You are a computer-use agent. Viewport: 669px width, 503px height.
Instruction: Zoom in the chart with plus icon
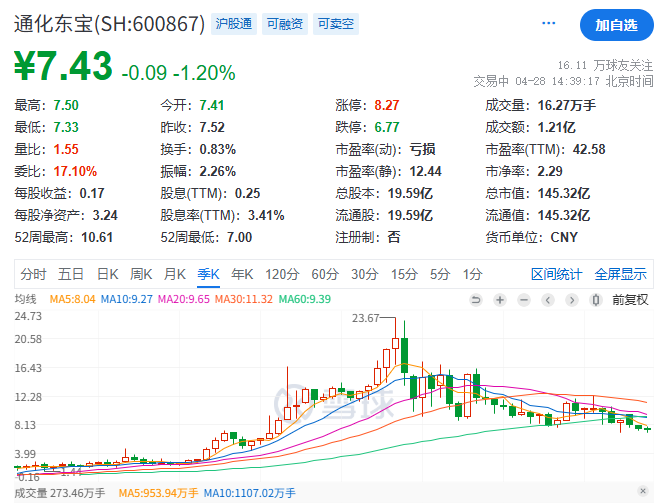500,300
